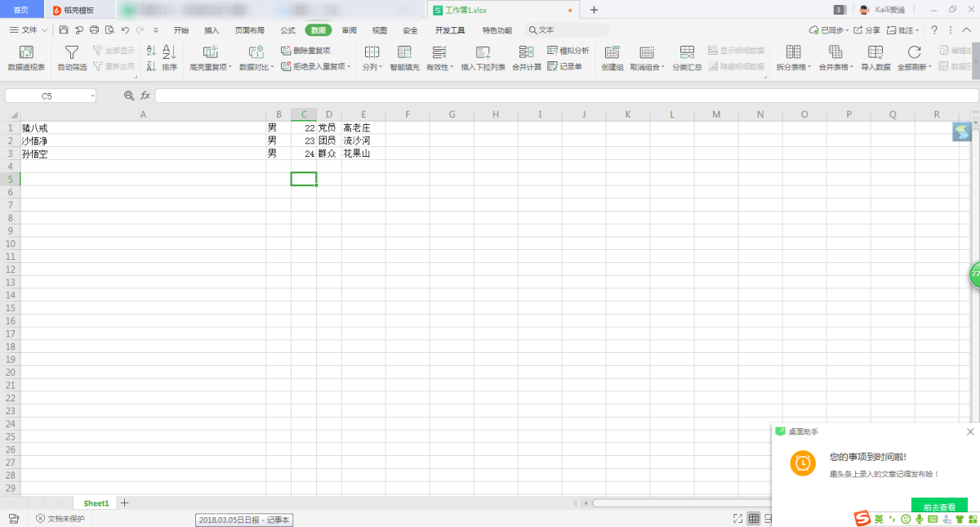Switch to the 插入 ribbon tab
This screenshot has width=980, height=527.
[x=212, y=30]
